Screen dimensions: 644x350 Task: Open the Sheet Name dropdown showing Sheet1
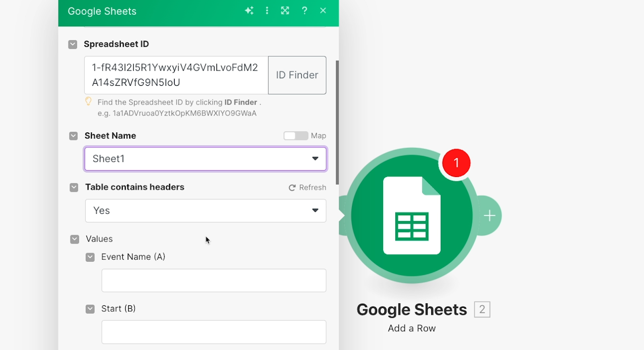(206, 159)
